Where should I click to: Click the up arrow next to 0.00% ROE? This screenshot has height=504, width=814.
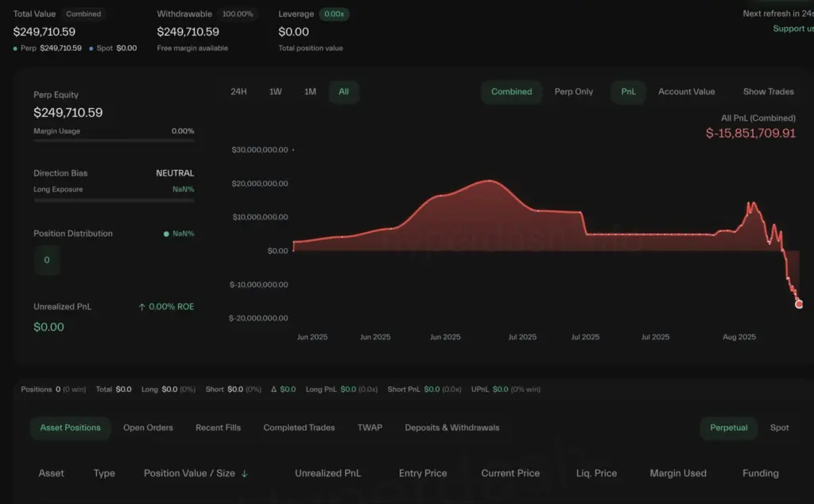point(141,307)
